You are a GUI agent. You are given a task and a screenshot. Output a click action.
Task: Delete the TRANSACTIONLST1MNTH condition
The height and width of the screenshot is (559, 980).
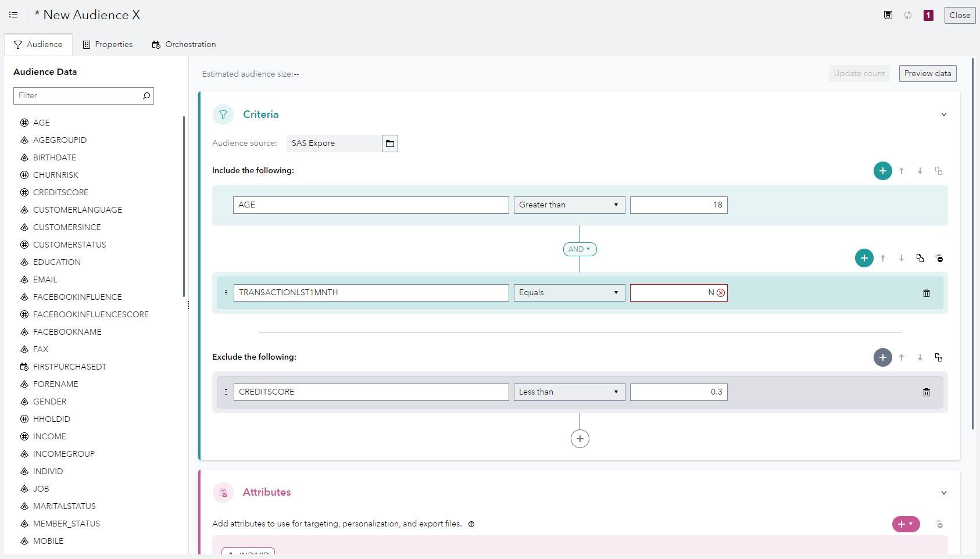926,292
